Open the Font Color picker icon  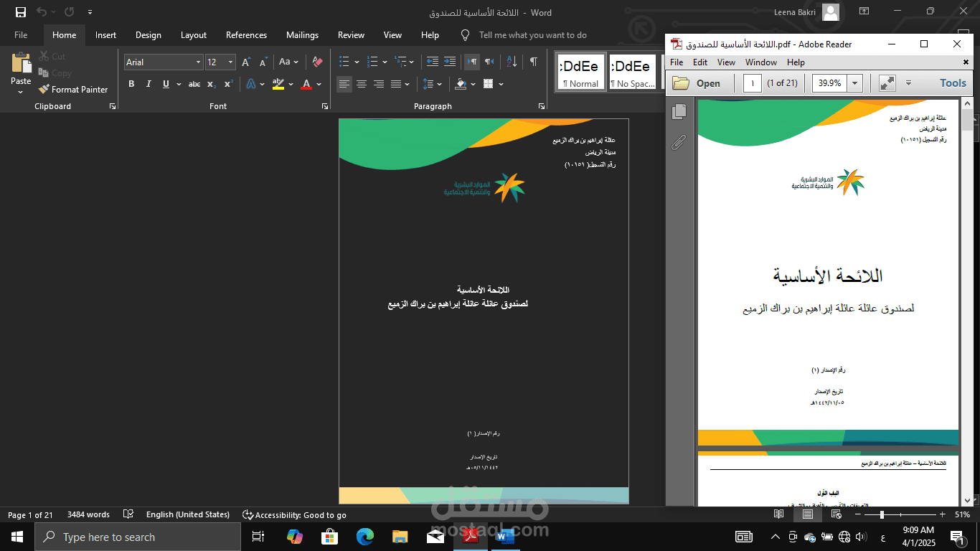[x=306, y=84]
